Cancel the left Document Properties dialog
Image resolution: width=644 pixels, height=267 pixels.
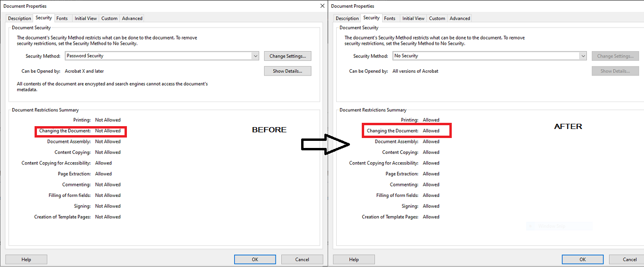[302, 259]
